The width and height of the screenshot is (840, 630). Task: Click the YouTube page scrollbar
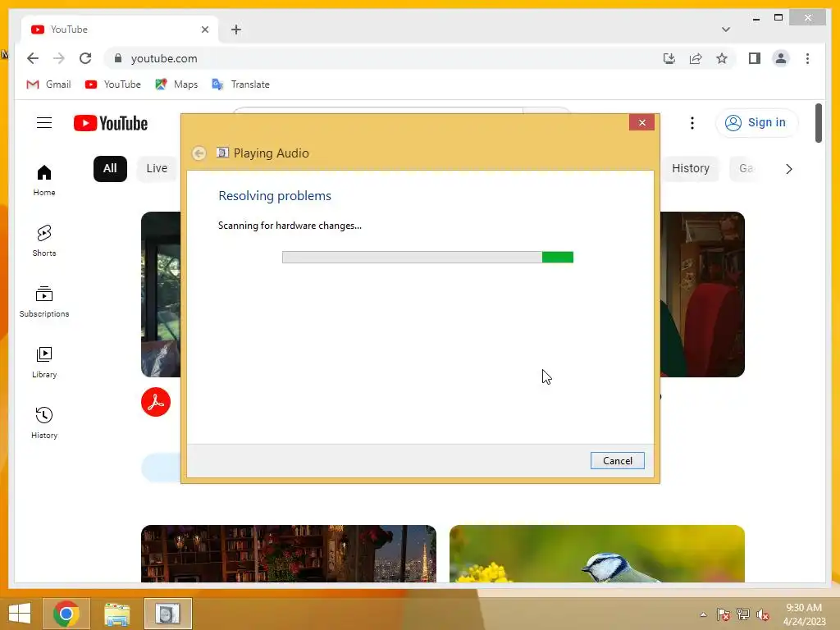pos(818,124)
